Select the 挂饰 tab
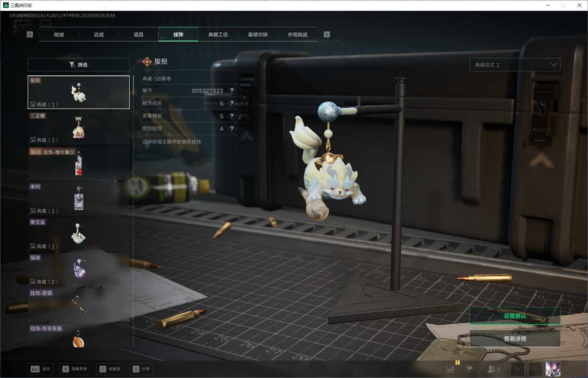Image resolution: width=588 pixels, height=378 pixels. point(178,35)
